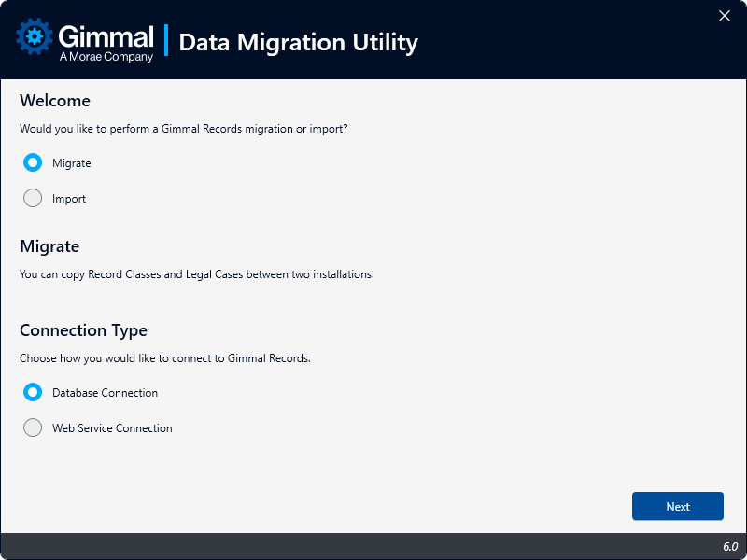
Task: Click the Database Connection label text
Action: [x=105, y=393]
